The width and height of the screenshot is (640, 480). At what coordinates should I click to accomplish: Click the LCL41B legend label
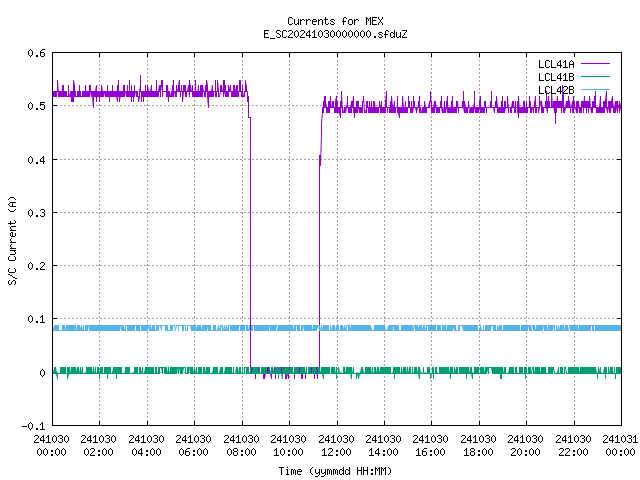pos(556,77)
